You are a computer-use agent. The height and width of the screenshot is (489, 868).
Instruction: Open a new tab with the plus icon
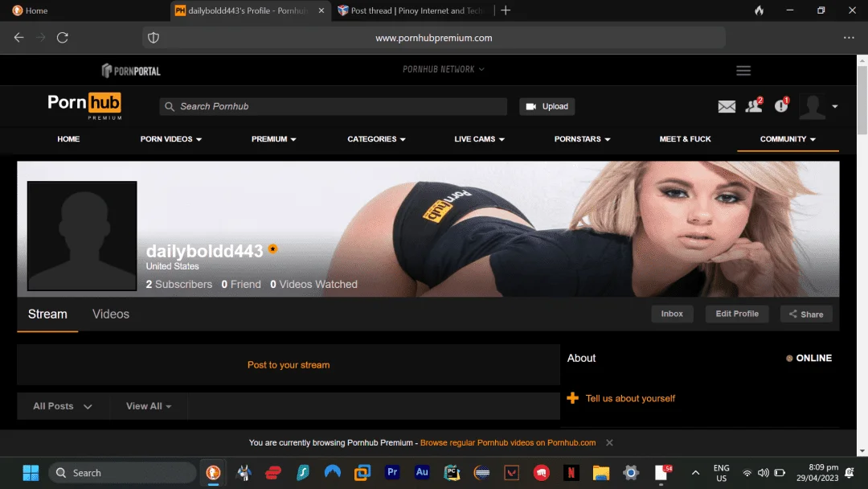click(506, 10)
